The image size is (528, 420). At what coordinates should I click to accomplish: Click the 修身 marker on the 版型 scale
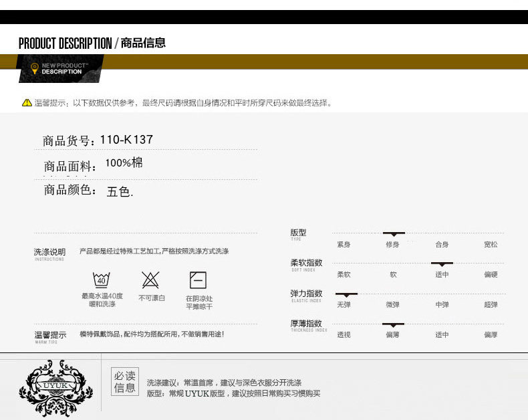point(394,234)
